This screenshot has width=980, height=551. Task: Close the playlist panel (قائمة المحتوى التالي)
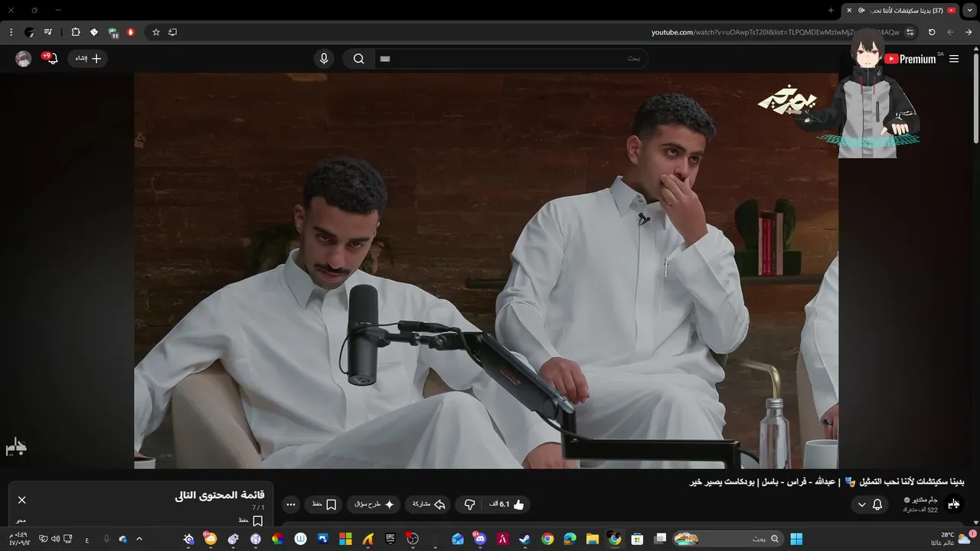(x=21, y=500)
